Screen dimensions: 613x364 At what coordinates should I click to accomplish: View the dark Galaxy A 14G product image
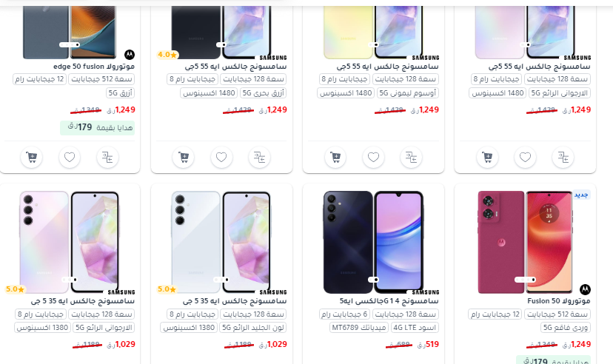pos(373,242)
